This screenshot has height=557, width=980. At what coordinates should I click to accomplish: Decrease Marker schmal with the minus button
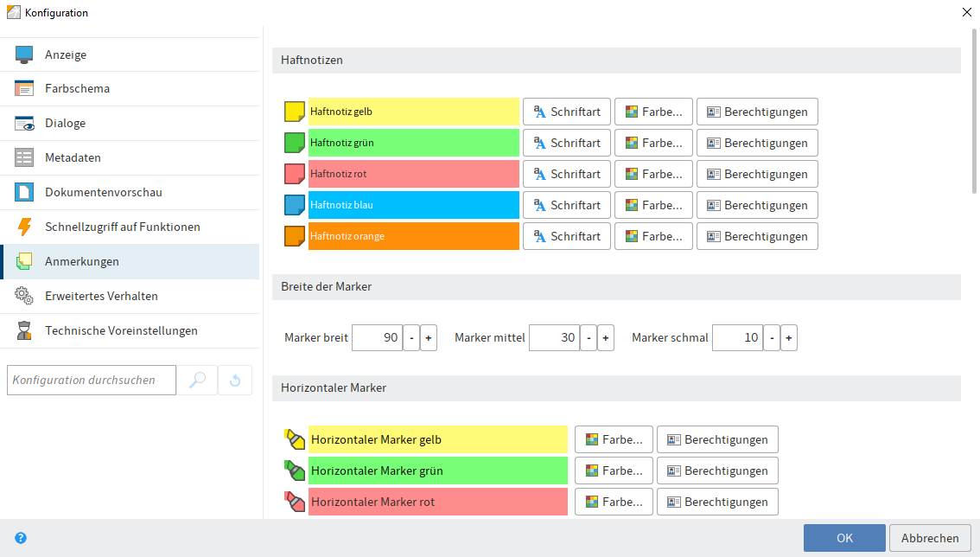click(x=772, y=338)
